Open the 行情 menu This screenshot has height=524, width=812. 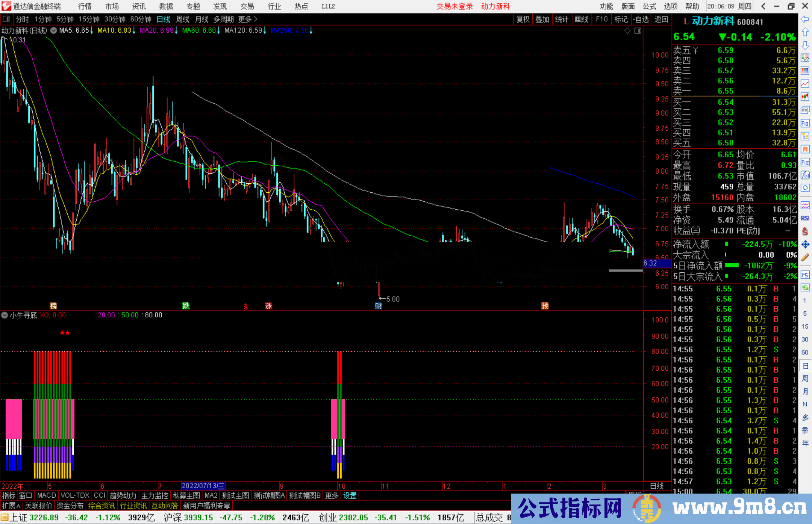[85, 6]
